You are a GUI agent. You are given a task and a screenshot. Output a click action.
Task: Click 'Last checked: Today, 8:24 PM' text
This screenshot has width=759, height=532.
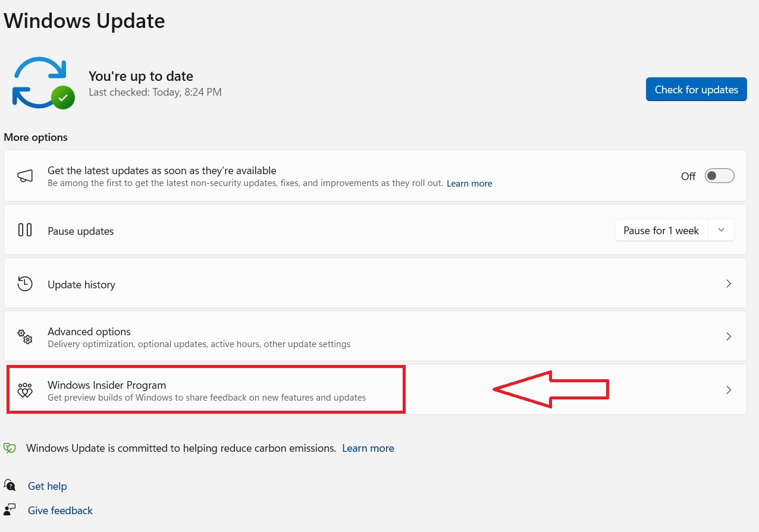pos(155,92)
